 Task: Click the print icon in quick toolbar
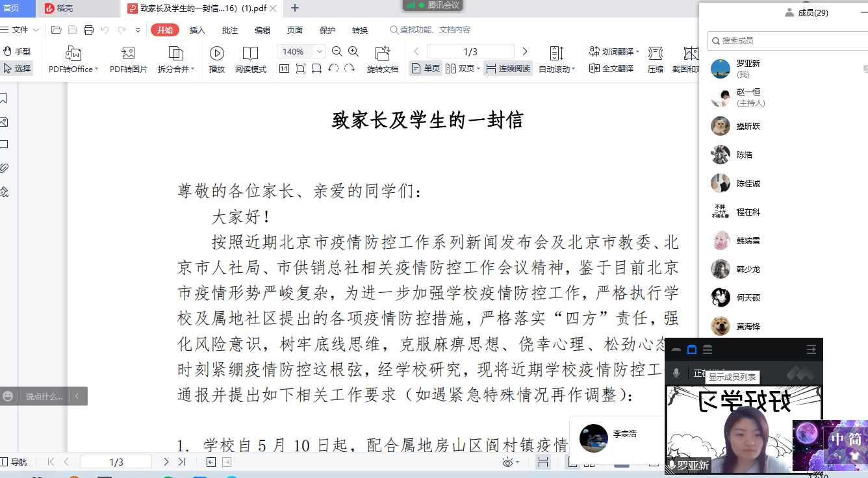click(88, 30)
